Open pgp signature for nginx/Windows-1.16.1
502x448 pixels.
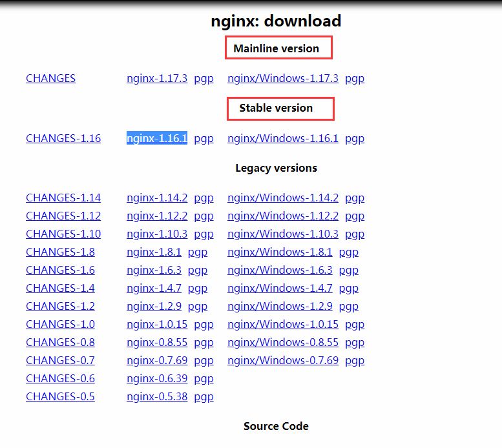355,139
